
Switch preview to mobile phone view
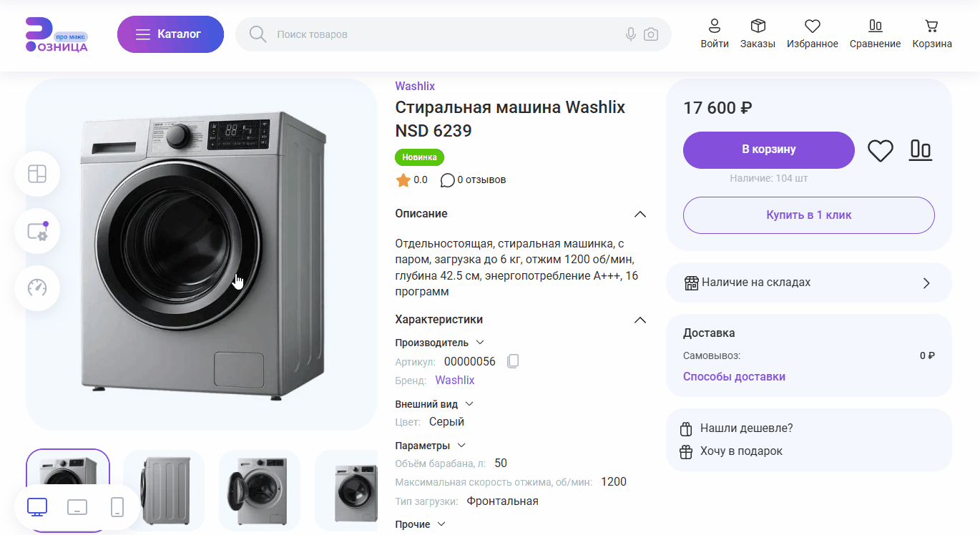116,507
